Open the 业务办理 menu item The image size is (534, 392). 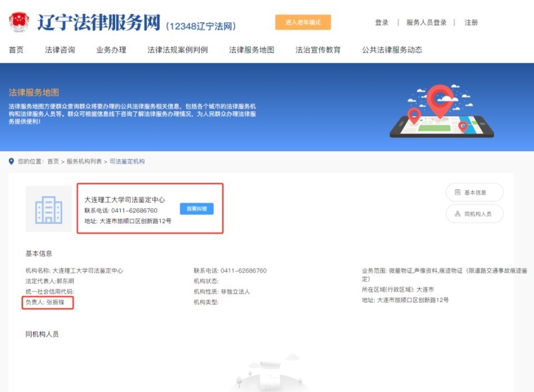point(111,50)
